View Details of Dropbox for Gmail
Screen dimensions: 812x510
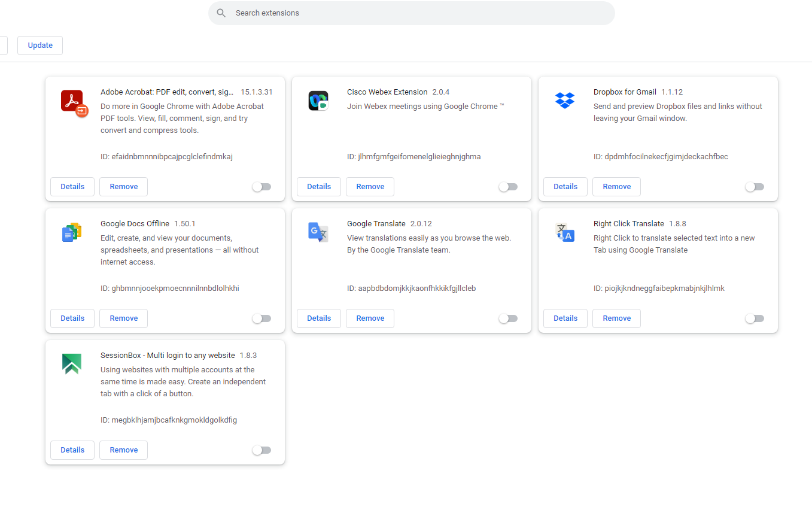tap(565, 187)
